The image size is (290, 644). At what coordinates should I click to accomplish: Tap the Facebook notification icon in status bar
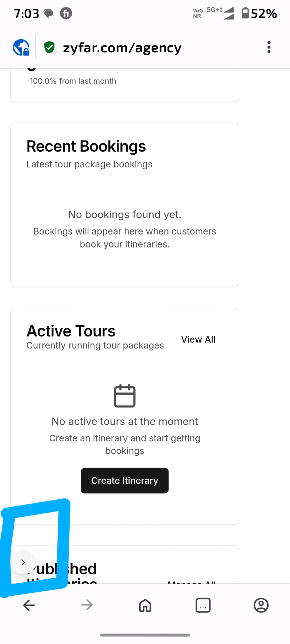[x=66, y=13]
